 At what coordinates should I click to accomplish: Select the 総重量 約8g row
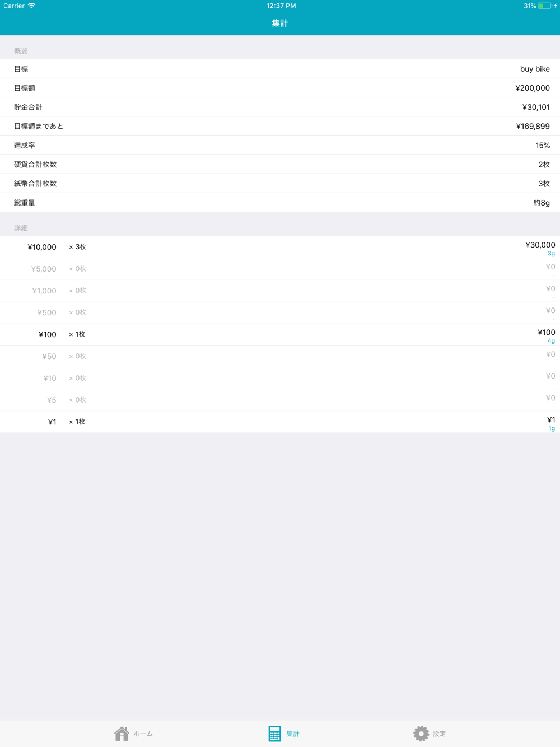tap(280, 202)
